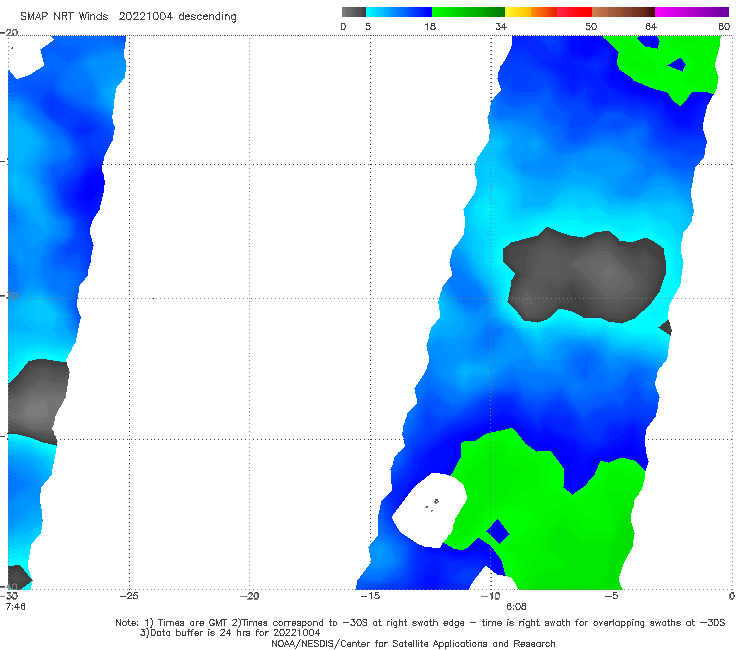
Task: Click the 'Note: 1) Times are GMT' footnote line
Action: pyautogui.click(x=420, y=623)
